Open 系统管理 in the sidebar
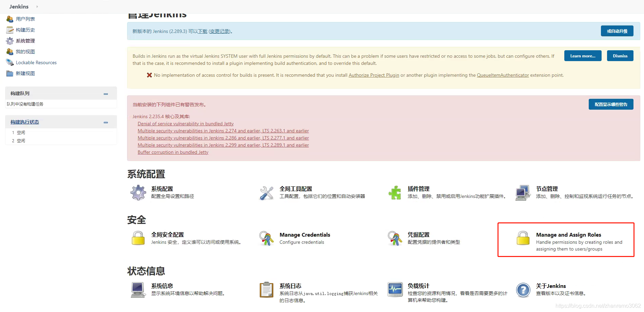Image resolution: width=644 pixels, height=312 pixels. pyautogui.click(x=25, y=41)
